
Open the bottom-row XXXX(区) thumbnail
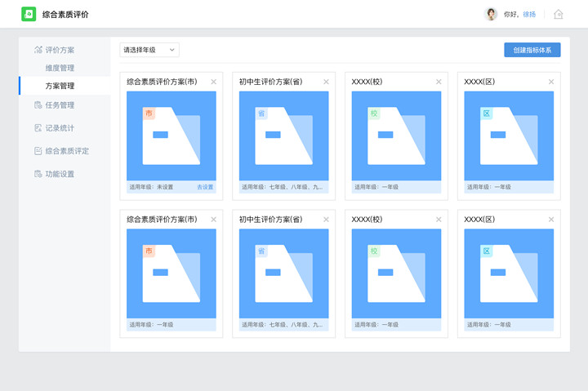point(509,273)
